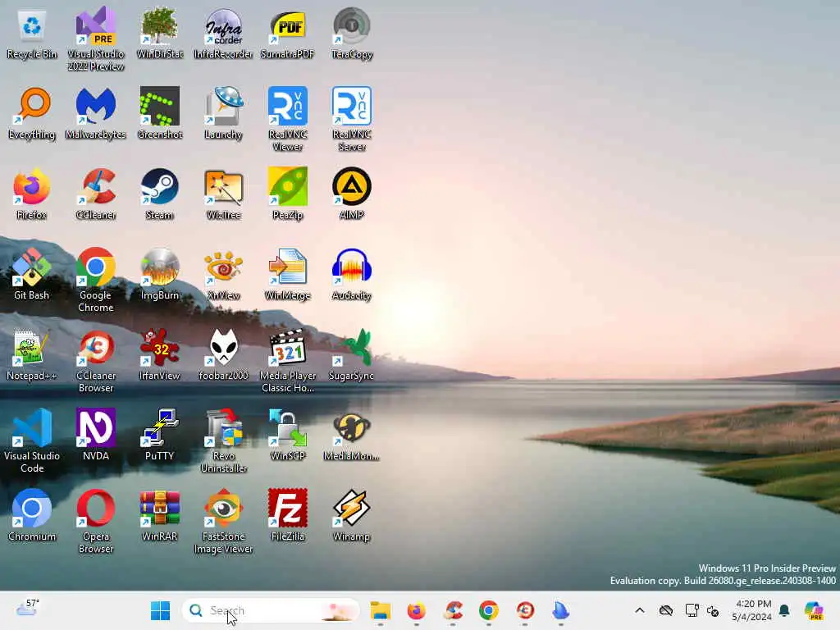Switch to Google Chrome on taskbar
The width and height of the screenshot is (840, 630).
489,610
